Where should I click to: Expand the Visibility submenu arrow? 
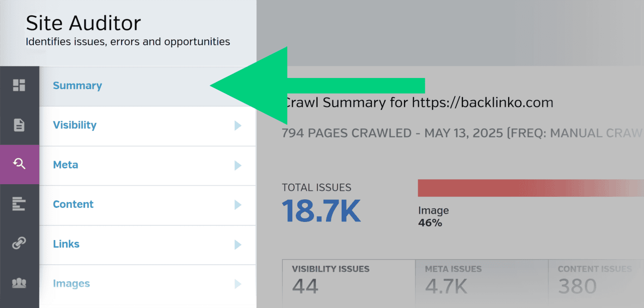click(238, 126)
